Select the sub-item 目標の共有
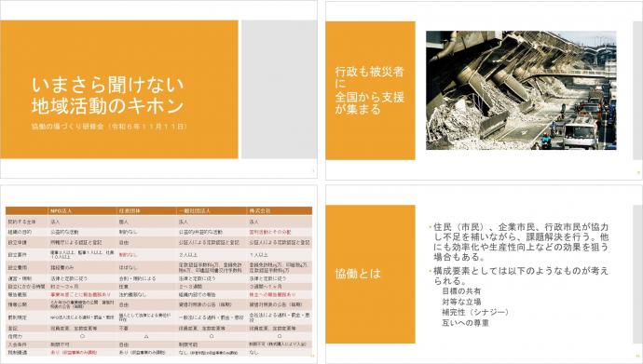The width and height of the screenshot is (643, 364). pos(461,291)
